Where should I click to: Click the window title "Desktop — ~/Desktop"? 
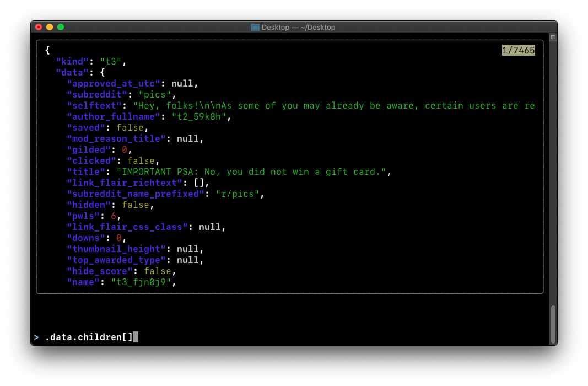pos(298,28)
